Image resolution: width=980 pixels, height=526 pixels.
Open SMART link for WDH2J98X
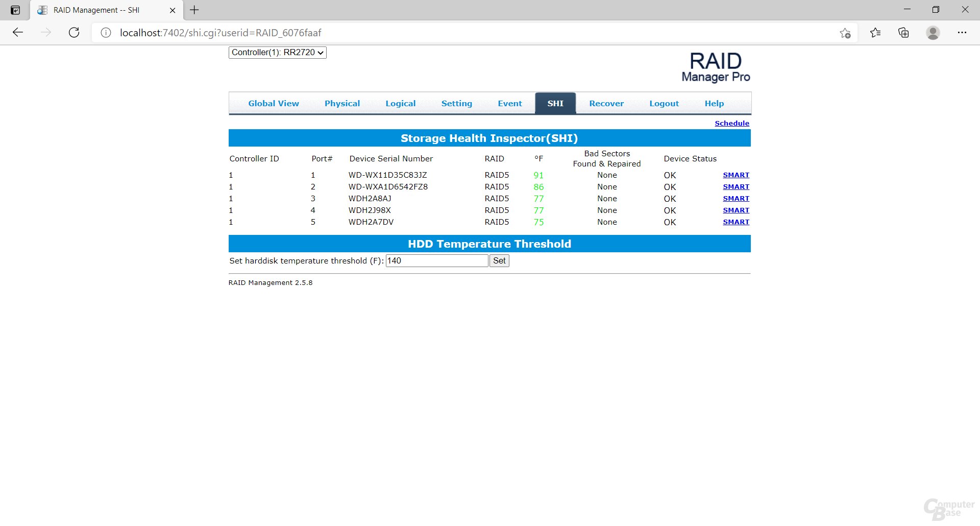click(x=736, y=210)
